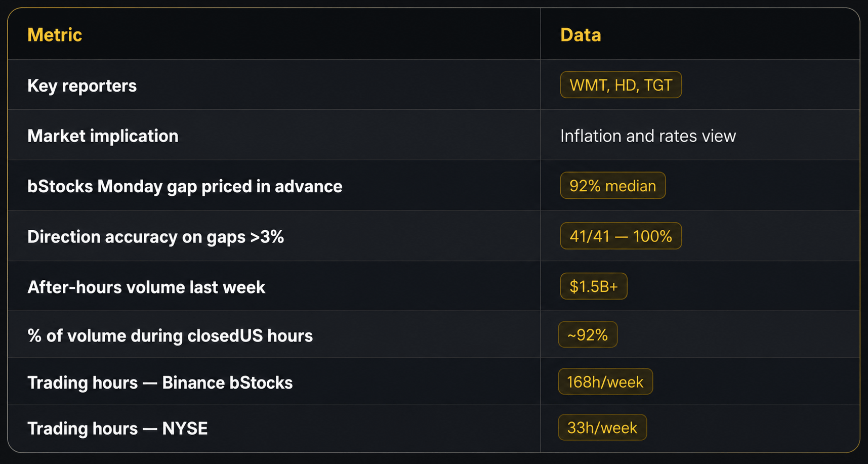Click the $1.5B+ volume badge
Screen dimensions: 868x464
coord(594,286)
